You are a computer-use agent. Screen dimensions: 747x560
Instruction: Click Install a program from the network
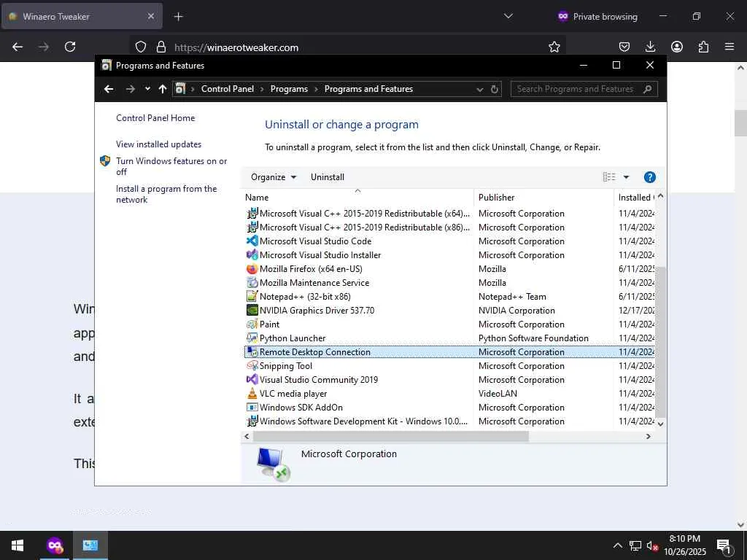tap(166, 194)
